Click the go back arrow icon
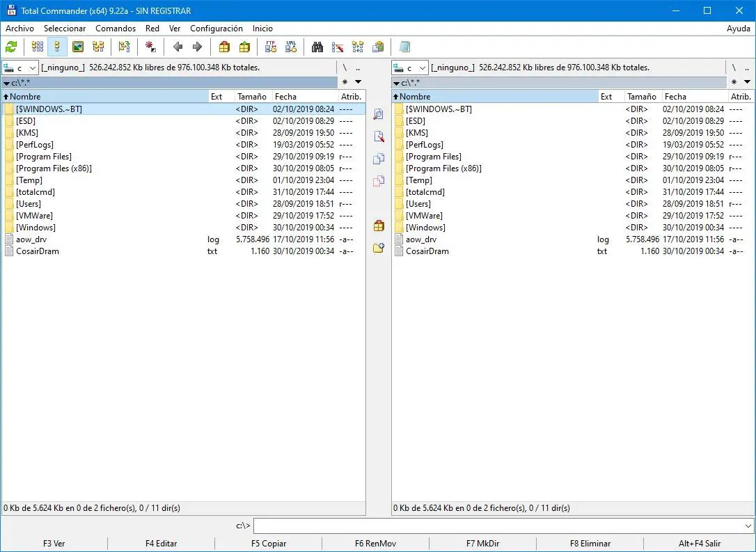Viewport: 756px width, 552px height. [x=178, y=47]
